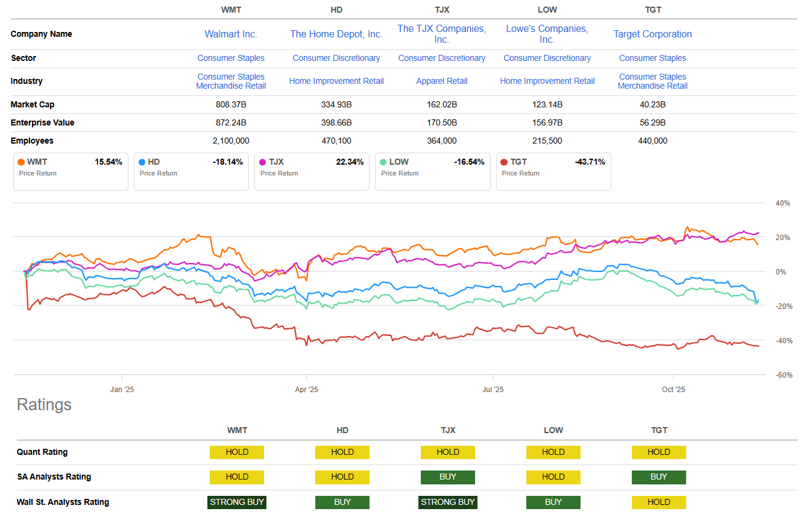This screenshot has height=523, width=812.
Task: Click the orange WMT legend dot
Action: tap(22, 162)
